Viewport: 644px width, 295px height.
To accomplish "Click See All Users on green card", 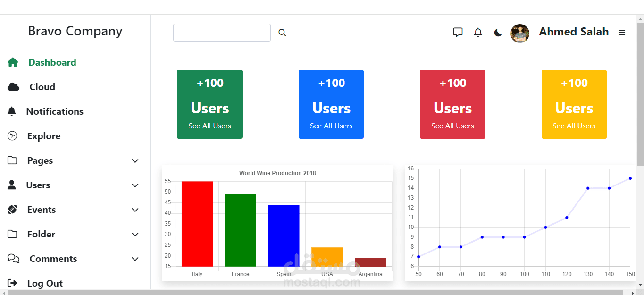I will (x=209, y=126).
